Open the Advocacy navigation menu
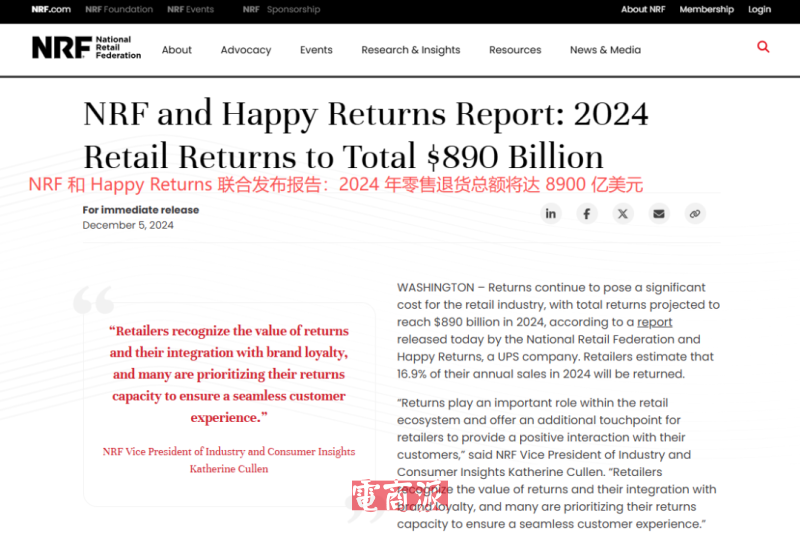 coord(246,50)
